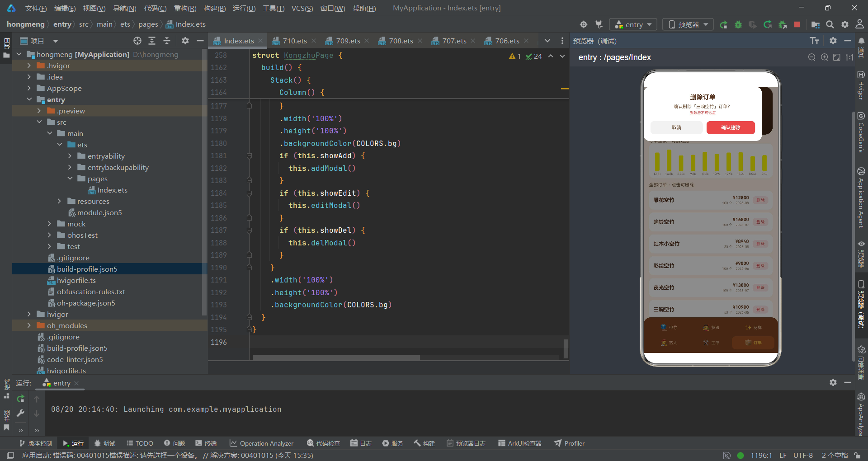
Task: Click the green Debug bug icon in toolbar
Action: coord(738,25)
